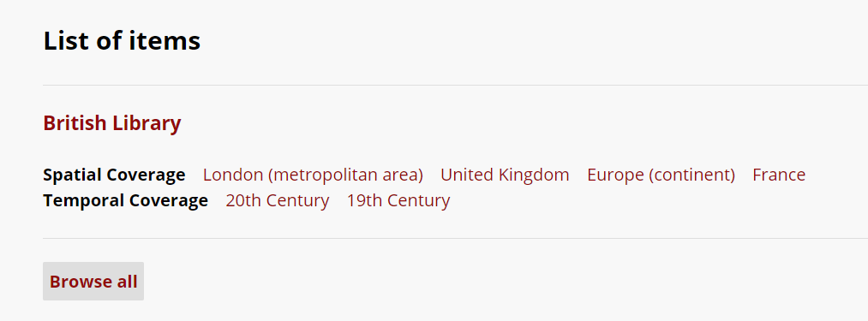Click the Browse all button
868x321 pixels.
click(x=93, y=281)
